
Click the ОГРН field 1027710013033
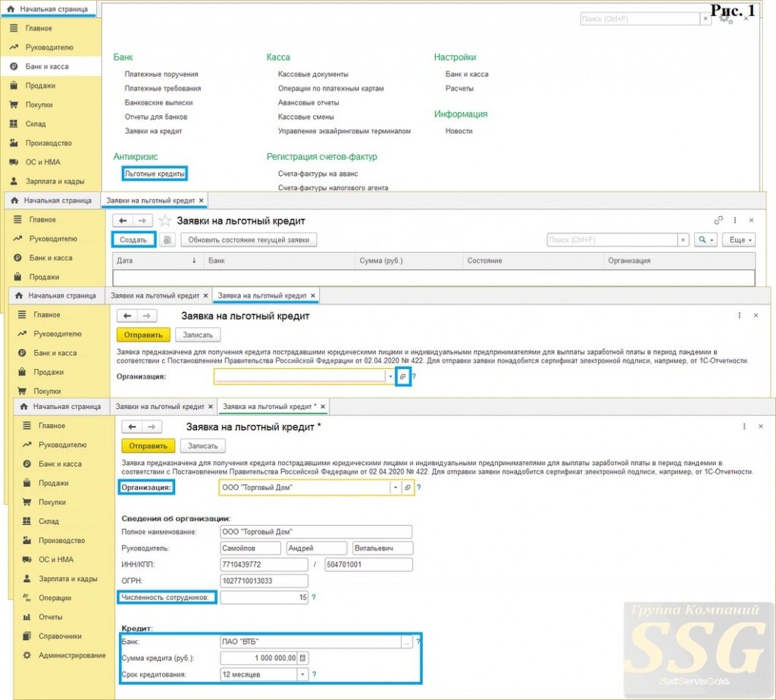point(264,581)
